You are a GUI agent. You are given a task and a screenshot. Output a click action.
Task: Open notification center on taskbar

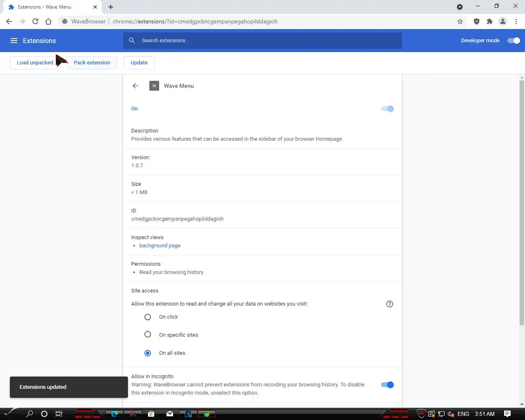point(507,414)
